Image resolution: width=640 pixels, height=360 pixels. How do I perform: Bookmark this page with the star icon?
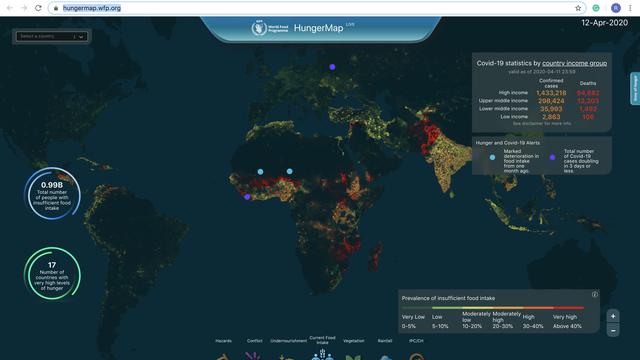[578, 8]
